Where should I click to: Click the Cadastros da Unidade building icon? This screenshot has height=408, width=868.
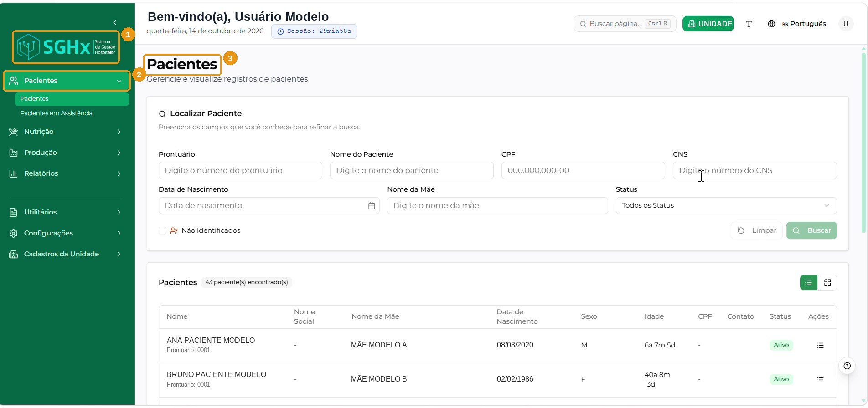(13, 254)
